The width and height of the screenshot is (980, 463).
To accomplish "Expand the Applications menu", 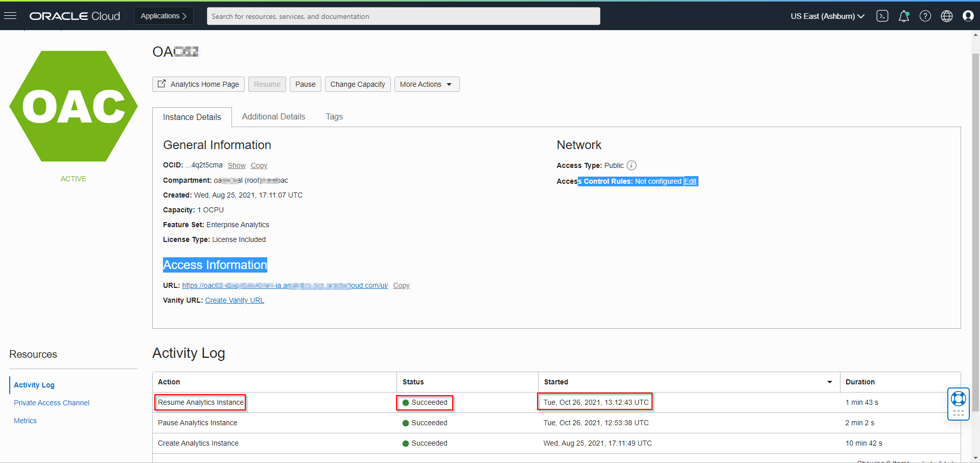I will (164, 16).
